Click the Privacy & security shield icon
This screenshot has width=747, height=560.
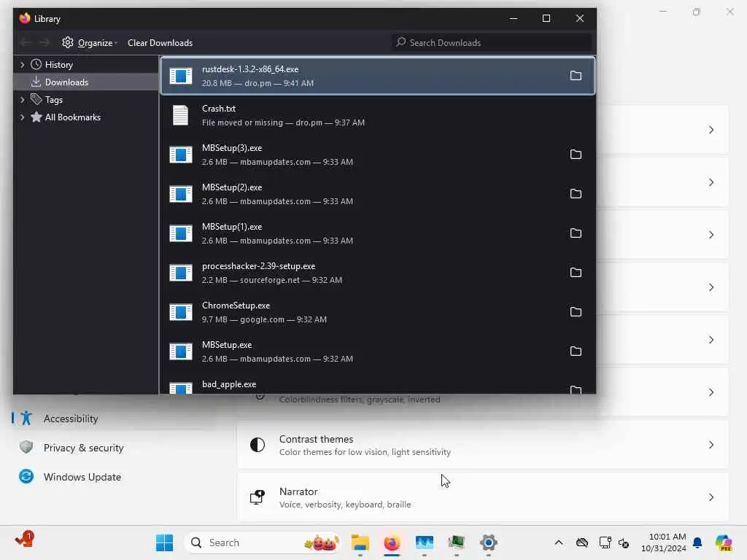(x=26, y=447)
